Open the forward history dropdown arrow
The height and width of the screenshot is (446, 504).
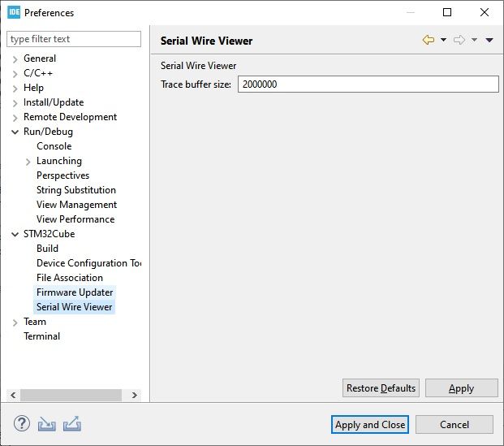[474, 40]
